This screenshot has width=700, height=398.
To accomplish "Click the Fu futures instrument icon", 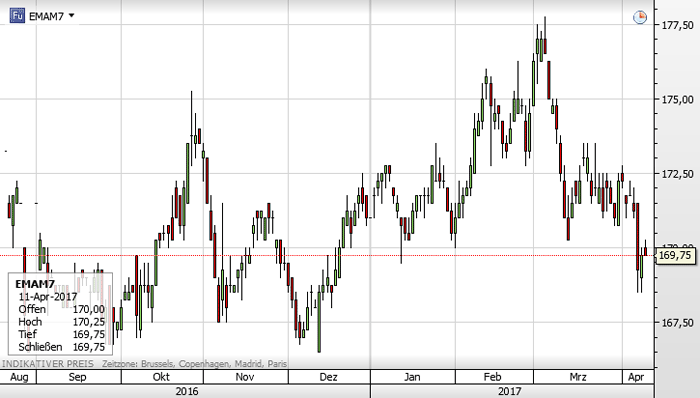I will (17, 16).
